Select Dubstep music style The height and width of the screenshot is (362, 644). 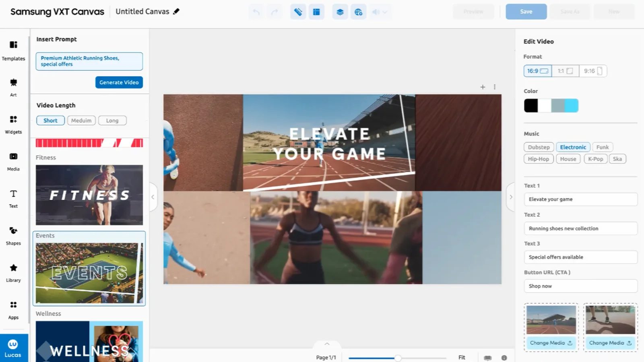(x=539, y=147)
